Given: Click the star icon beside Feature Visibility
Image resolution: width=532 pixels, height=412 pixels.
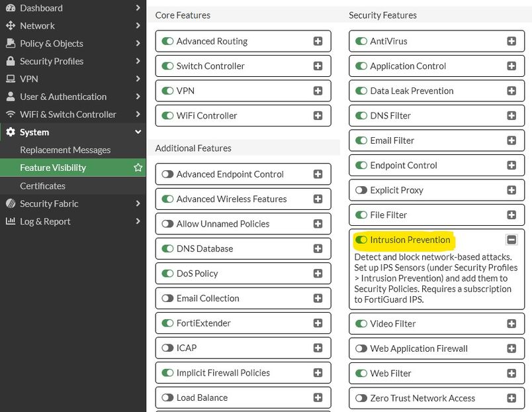Looking at the screenshot, I should coord(138,168).
